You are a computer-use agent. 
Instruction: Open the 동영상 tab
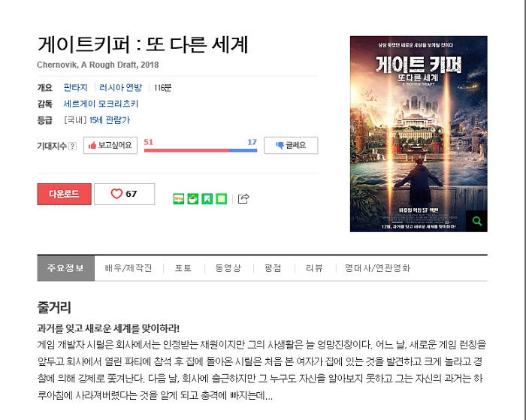228,268
